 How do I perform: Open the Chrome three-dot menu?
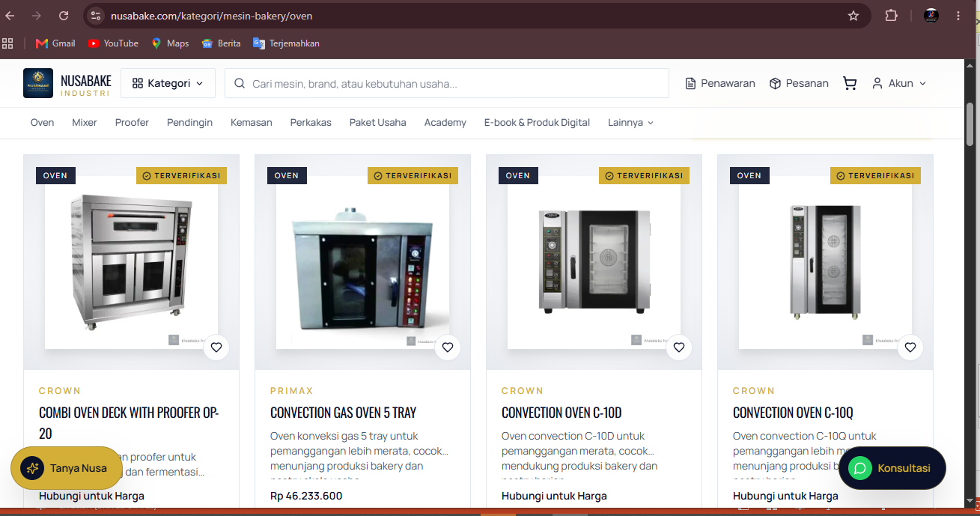[x=958, y=16]
